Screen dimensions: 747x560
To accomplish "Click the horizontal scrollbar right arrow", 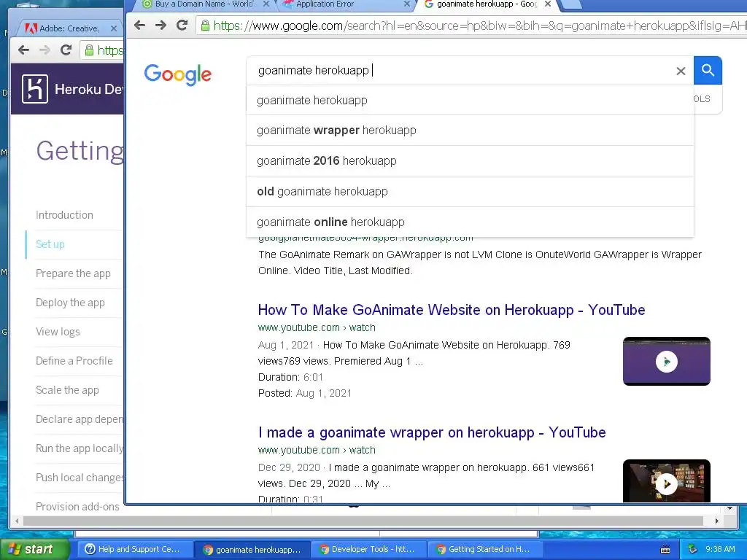I will click(716, 521).
